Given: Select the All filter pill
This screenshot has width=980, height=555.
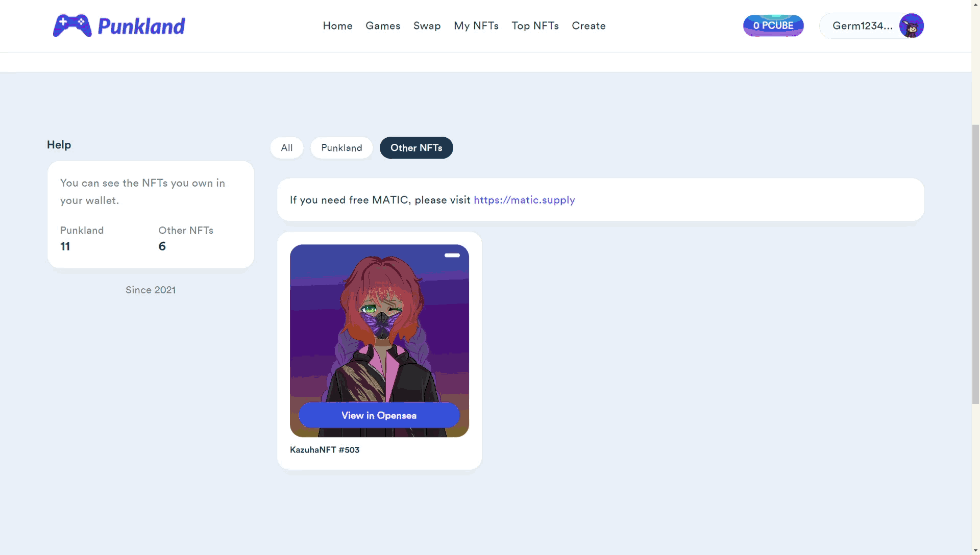Looking at the screenshot, I should coord(287,148).
